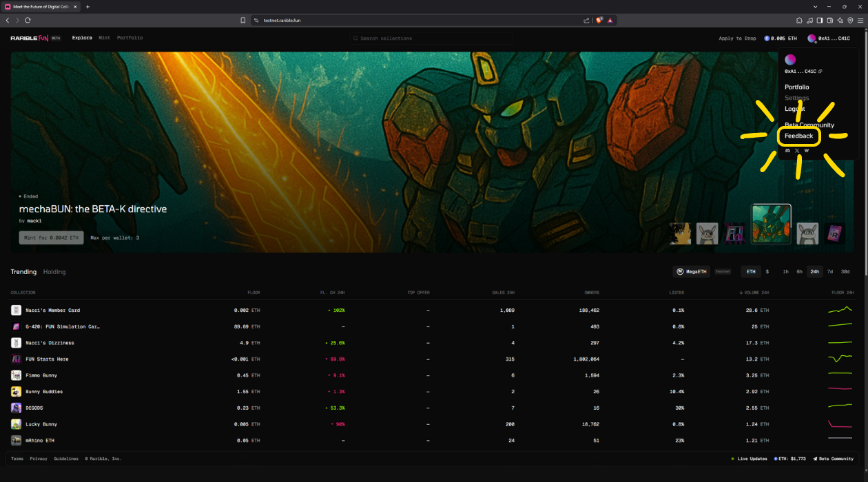
Task: Switch to the Trending tab
Action: tap(23, 272)
